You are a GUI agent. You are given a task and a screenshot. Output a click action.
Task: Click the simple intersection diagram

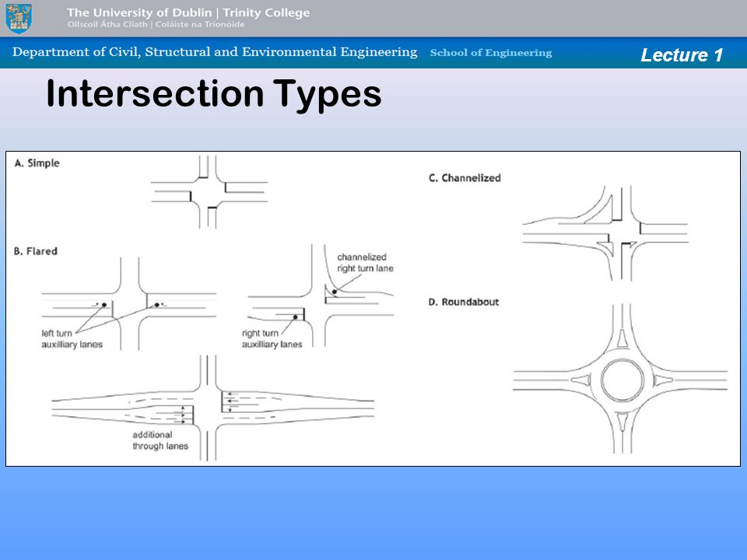209,192
